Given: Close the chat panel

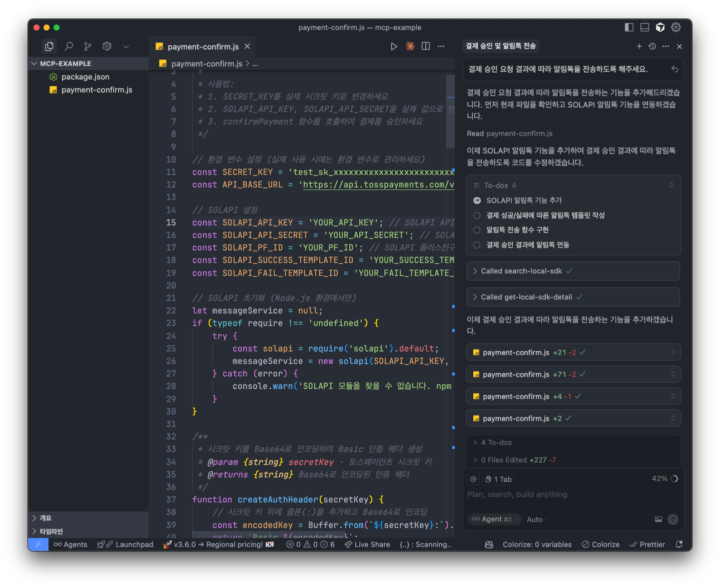Looking at the screenshot, I should [x=679, y=46].
